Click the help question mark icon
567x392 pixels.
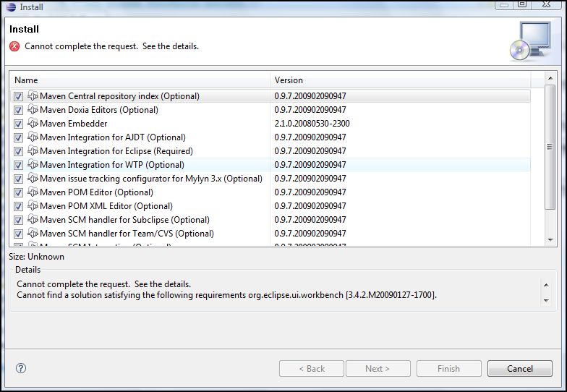click(x=21, y=368)
